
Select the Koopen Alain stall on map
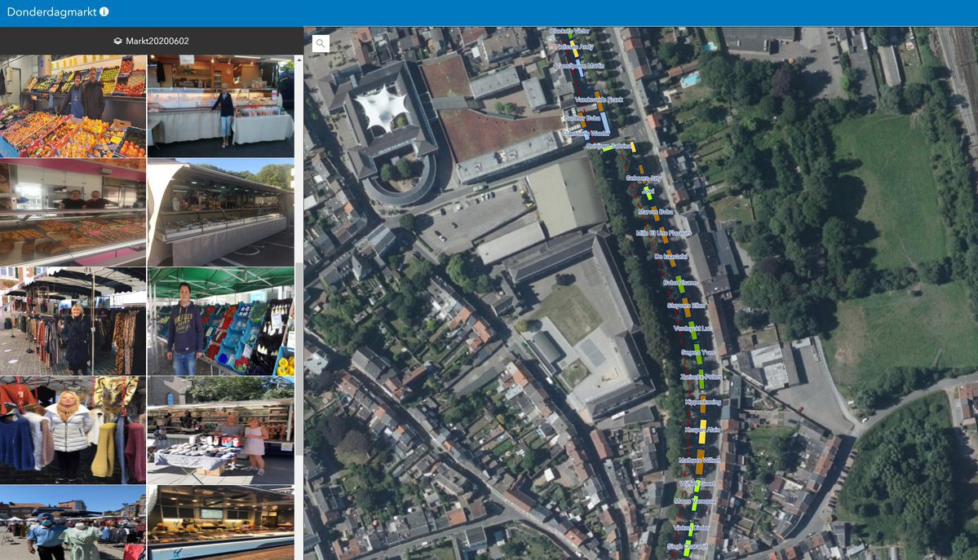(701, 430)
